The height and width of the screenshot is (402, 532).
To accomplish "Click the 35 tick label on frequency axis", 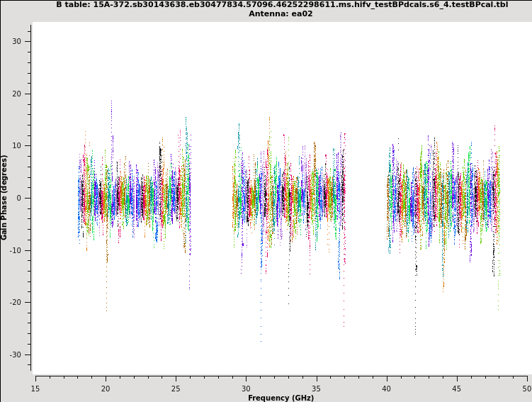I will [x=316, y=388].
